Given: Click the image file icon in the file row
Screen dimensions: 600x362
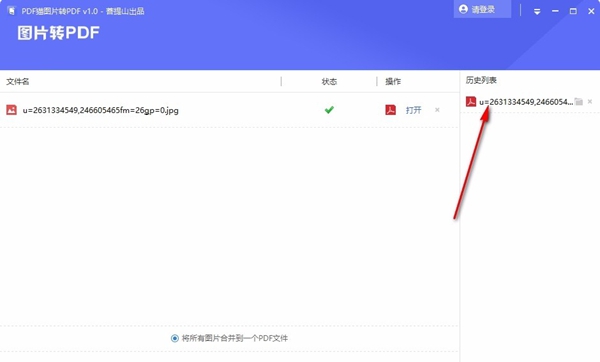Looking at the screenshot, I should tap(11, 110).
